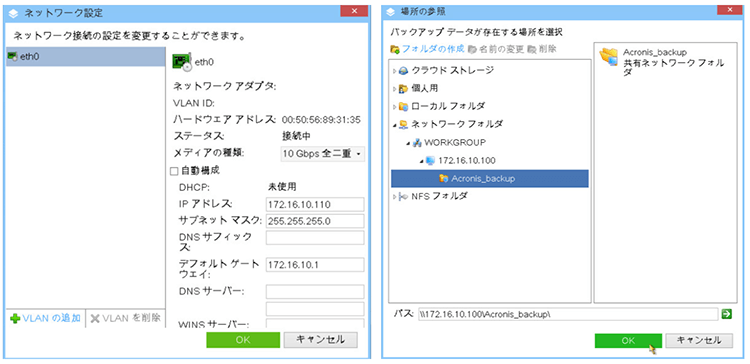Close the ネットワーク設定 window
Screen dimensions: 750x364
coord(354,11)
